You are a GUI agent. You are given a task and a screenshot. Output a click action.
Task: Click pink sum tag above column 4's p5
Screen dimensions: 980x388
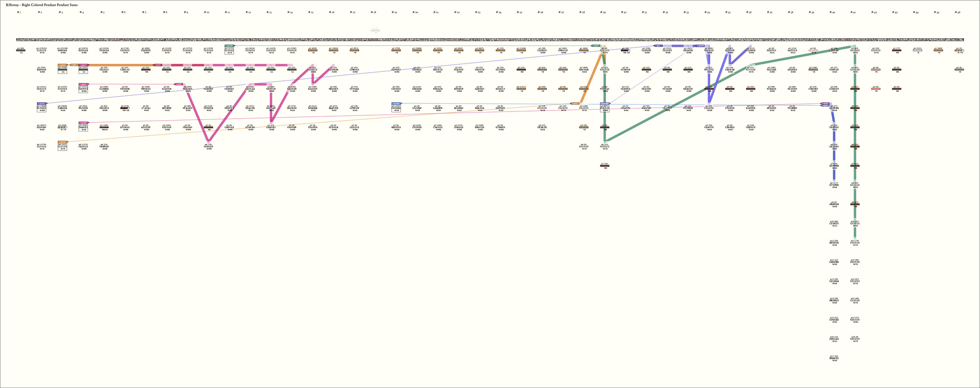coord(83,122)
